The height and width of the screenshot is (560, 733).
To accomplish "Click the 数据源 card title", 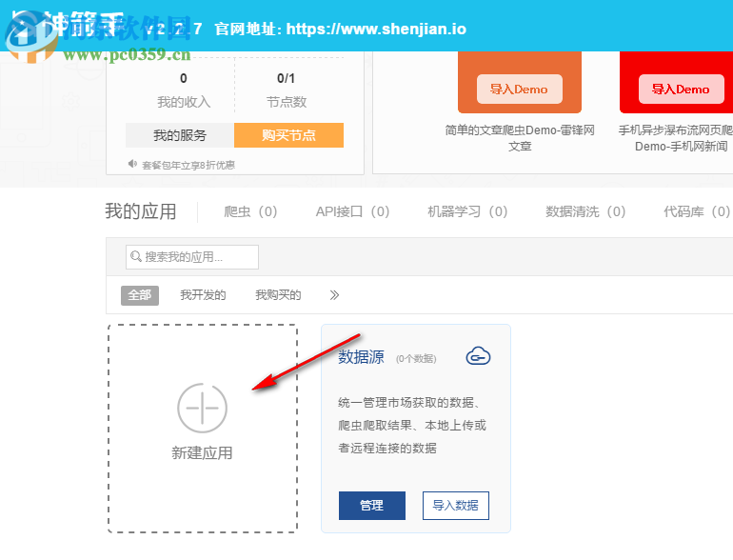I will [361, 357].
